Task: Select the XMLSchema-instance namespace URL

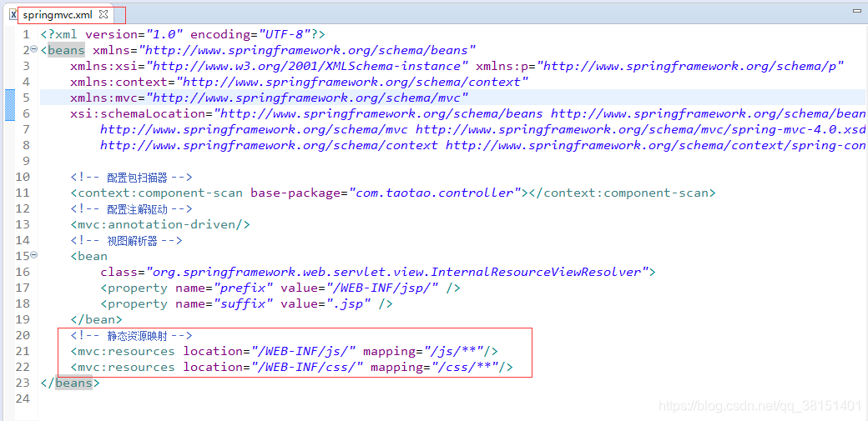Action: (x=306, y=67)
